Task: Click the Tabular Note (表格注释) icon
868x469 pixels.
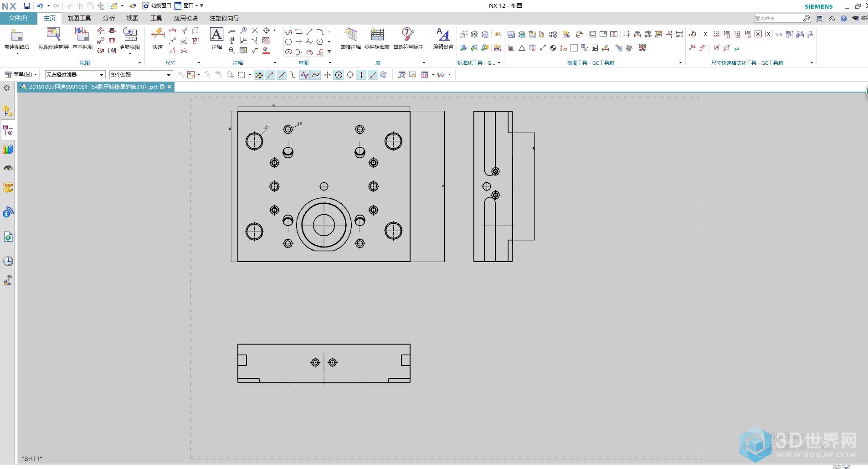Action: click(x=350, y=35)
